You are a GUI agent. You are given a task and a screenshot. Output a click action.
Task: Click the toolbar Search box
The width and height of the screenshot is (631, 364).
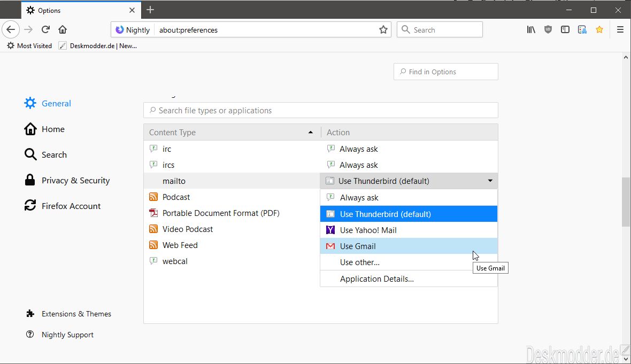pyautogui.click(x=440, y=30)
